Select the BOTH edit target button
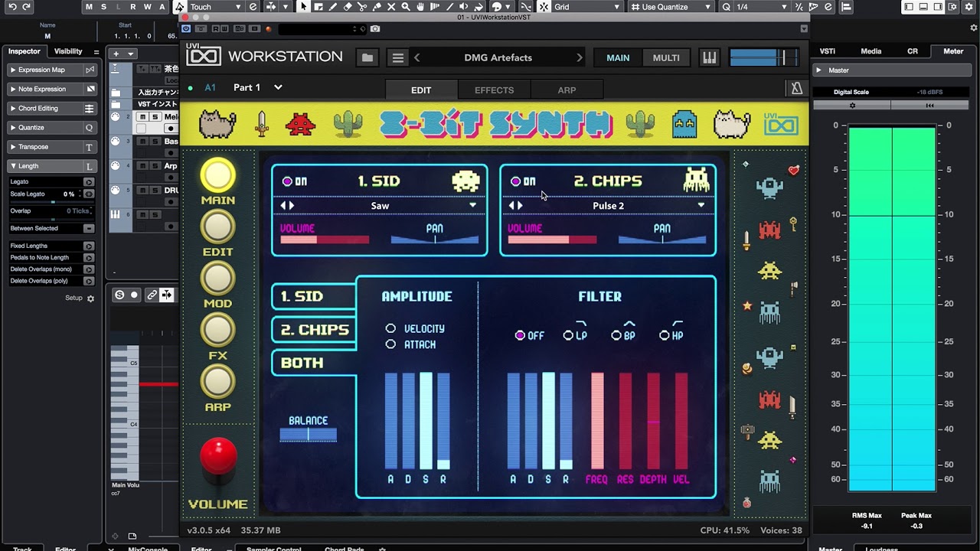The image size is (980, 551). tap(314, 363)
